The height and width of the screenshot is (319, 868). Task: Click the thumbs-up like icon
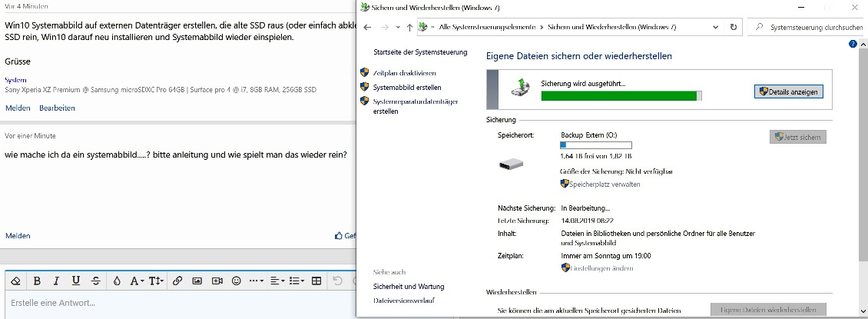click(338, 236)
